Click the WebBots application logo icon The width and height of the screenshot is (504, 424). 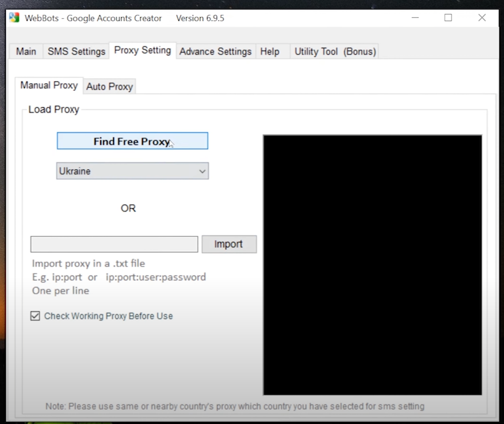tap(13, 17)
